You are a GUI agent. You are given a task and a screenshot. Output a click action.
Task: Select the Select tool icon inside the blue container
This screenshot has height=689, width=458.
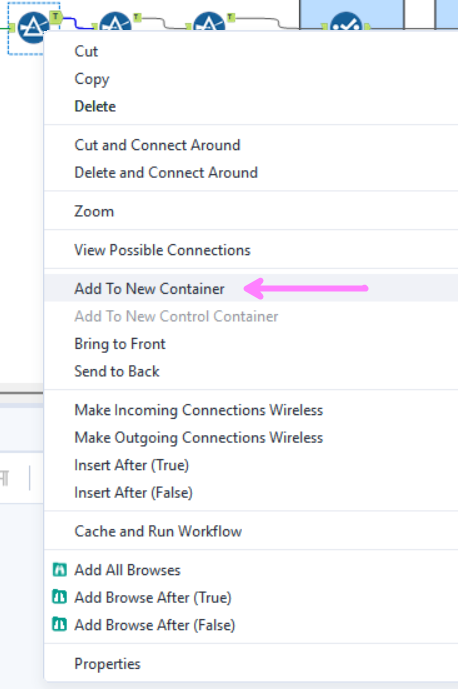pyautogui.click(x=346, y=21)
